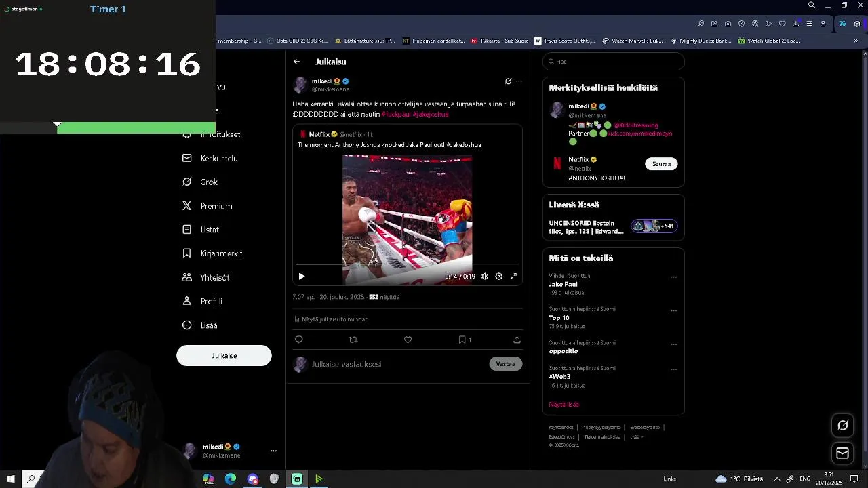Open the Lisää menu in the sidebar
This screenshot has height=488, width=868.
coord(200,325)
